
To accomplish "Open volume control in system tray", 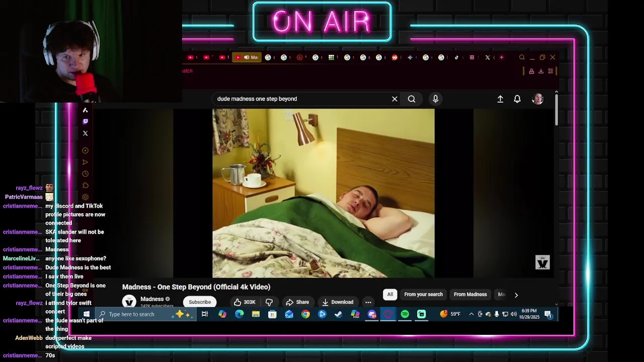I will click(x=514, y=314).
